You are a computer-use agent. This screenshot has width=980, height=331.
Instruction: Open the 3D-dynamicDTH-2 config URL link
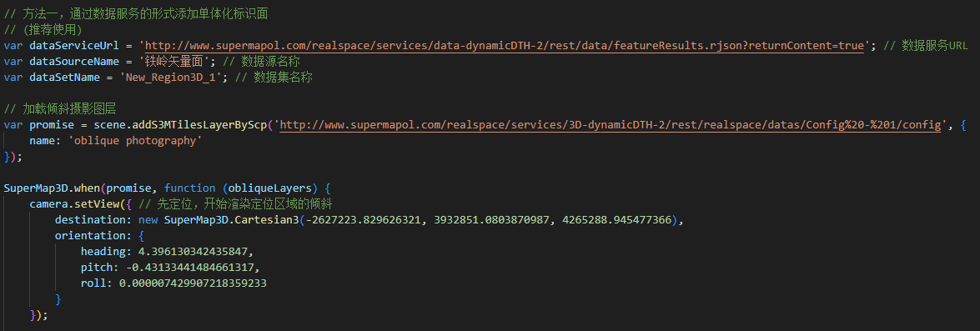[x=611, y=126]
